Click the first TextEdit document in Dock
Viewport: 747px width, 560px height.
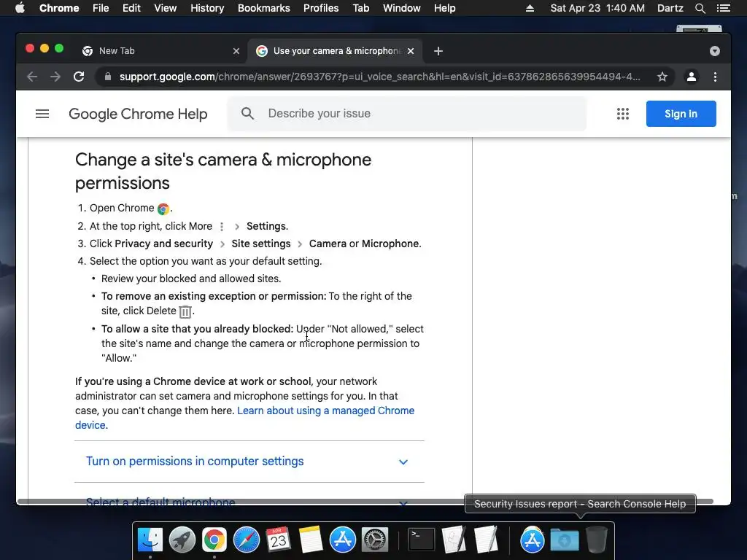pos(454,540)
